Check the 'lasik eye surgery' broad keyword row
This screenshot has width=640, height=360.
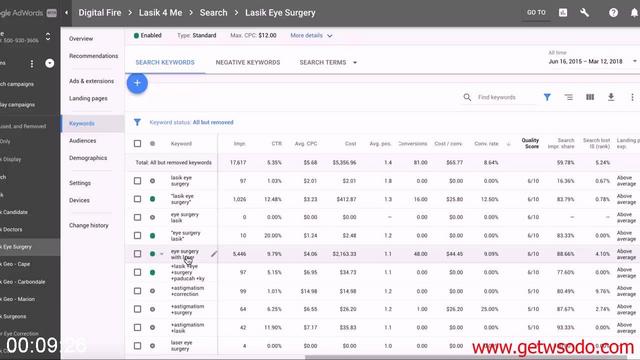click(x=138, y=180)
